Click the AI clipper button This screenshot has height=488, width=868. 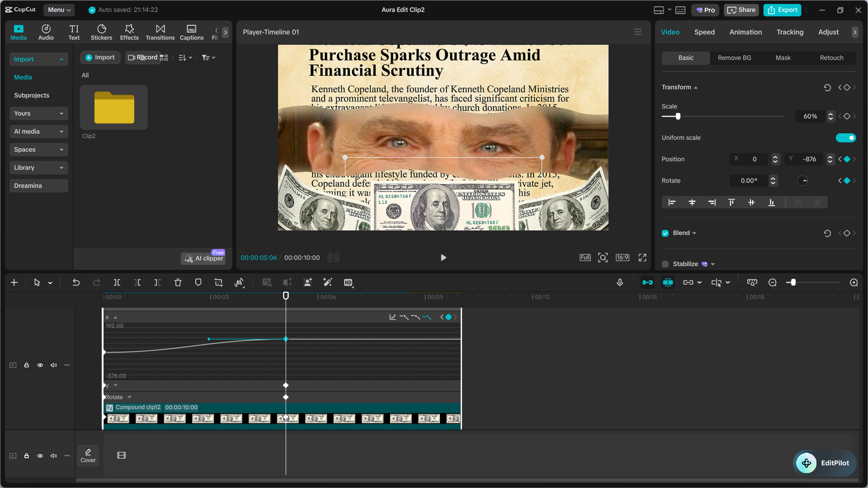coord(204,259)
